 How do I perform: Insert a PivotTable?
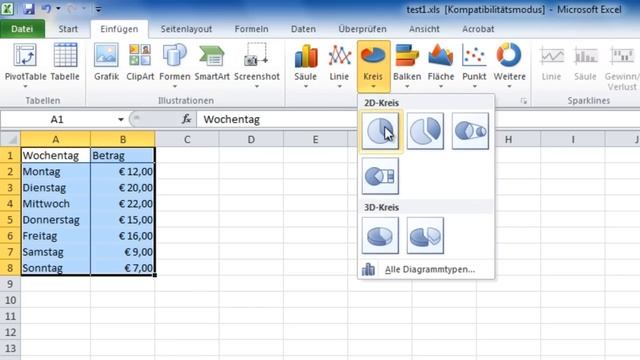point(25,65)
